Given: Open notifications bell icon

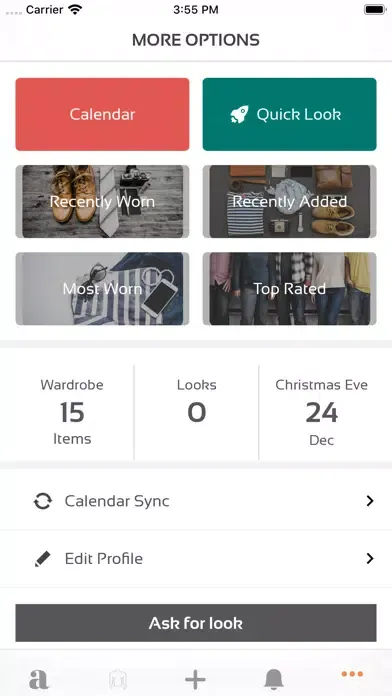Looking at the screenshot, I should (274, 679).
